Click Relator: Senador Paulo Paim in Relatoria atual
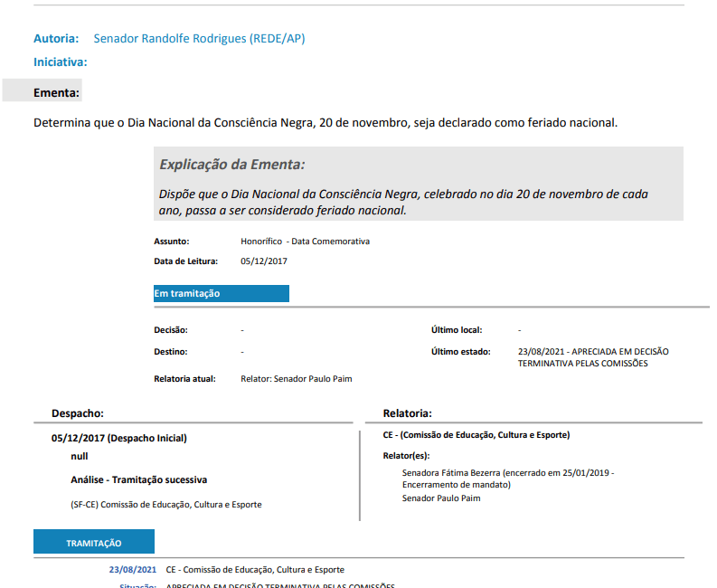Viewport: 717px width, 588px height. click(296, 379)
